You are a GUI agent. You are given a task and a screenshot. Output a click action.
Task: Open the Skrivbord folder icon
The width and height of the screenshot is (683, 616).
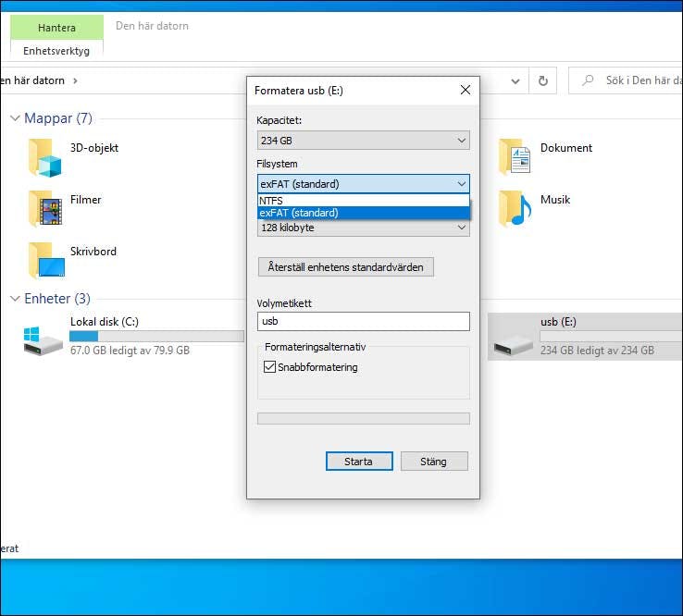(x=44, y=261)
